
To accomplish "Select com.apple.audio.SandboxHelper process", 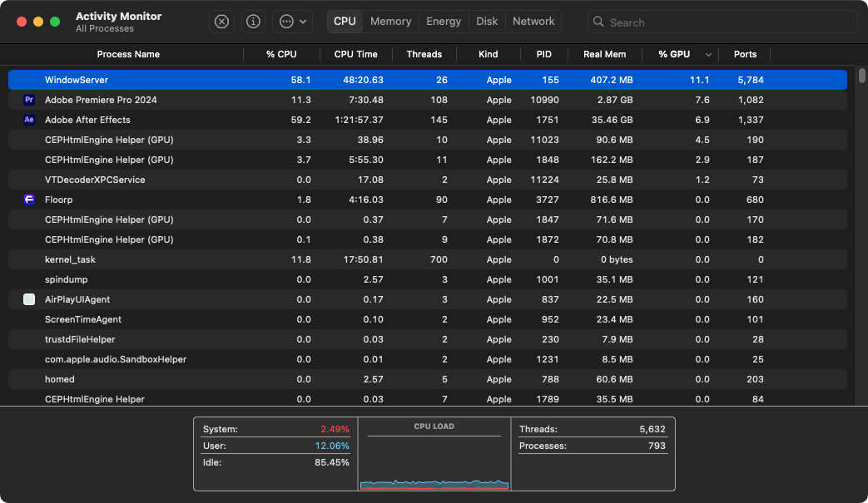I will click(x=428, y=359).
